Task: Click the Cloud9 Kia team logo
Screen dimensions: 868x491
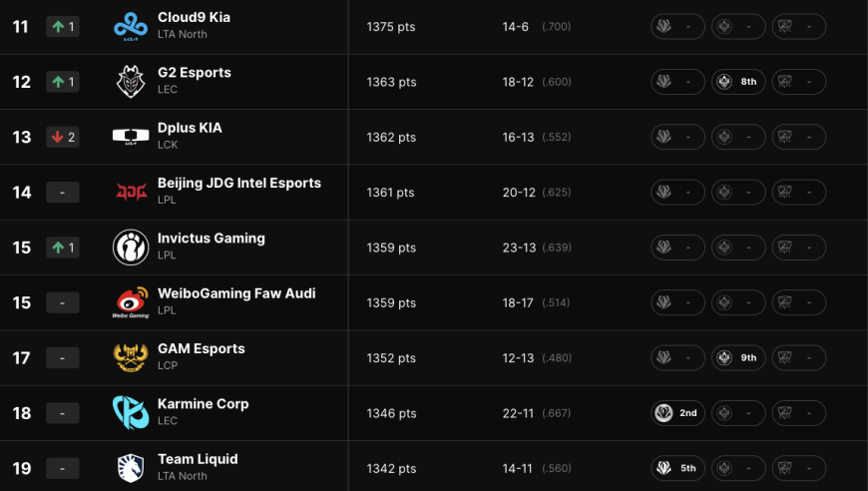Action: click(131, 27)
